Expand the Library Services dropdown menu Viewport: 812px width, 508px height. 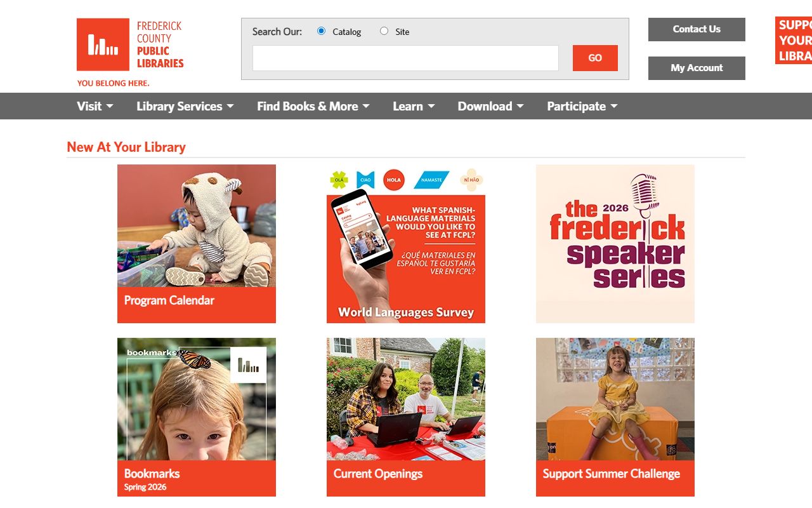185,106
